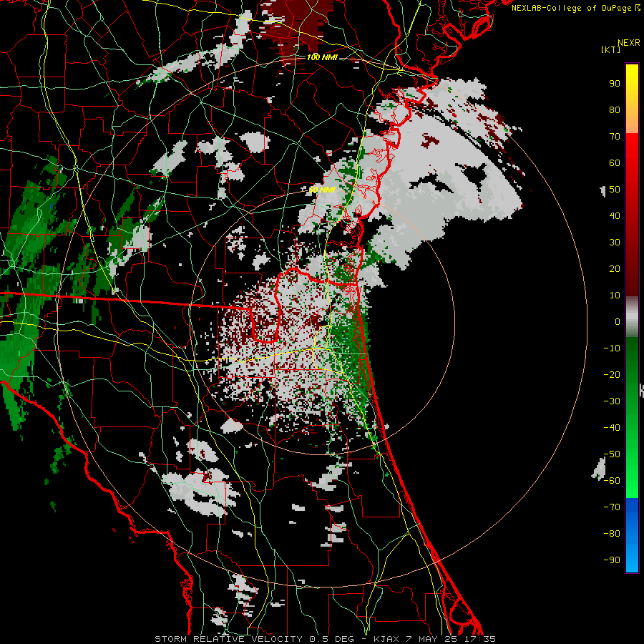
Task: Pick the -50 scale value
Action: 612,454
